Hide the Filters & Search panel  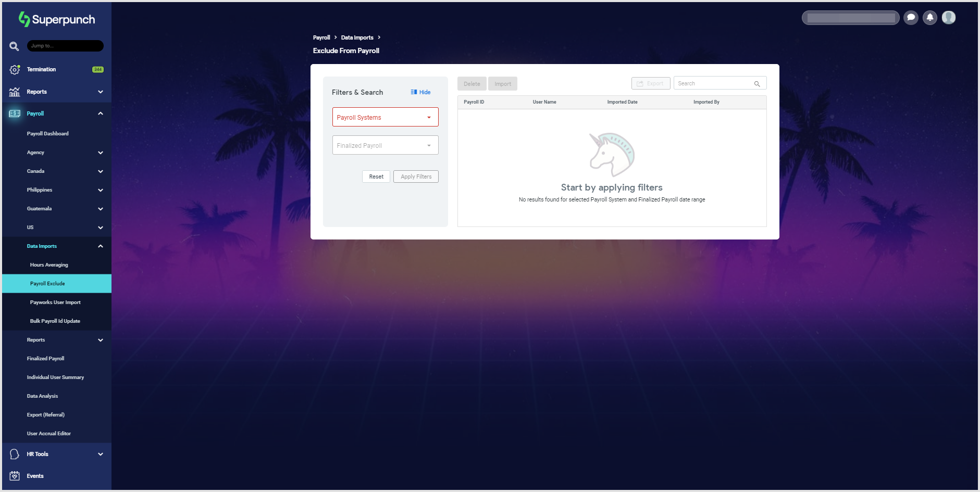pos(420,92)
